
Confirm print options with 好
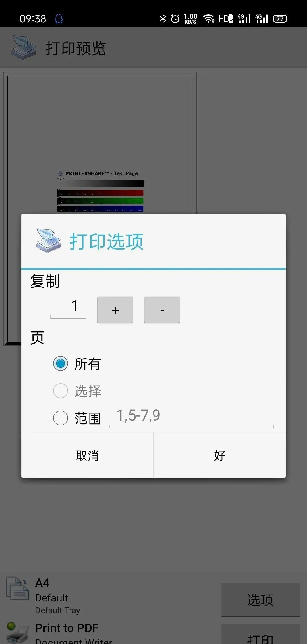point(220,455)
